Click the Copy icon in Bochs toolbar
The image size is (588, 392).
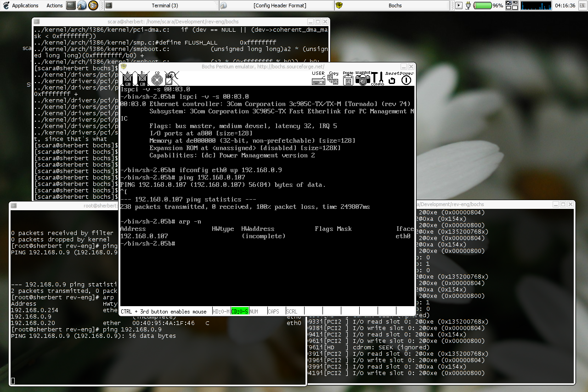coord(334,78)
